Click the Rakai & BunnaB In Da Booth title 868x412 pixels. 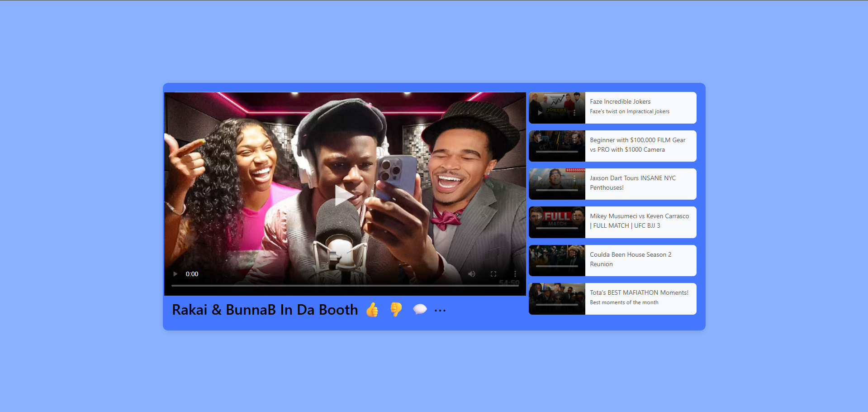[265, 310]
